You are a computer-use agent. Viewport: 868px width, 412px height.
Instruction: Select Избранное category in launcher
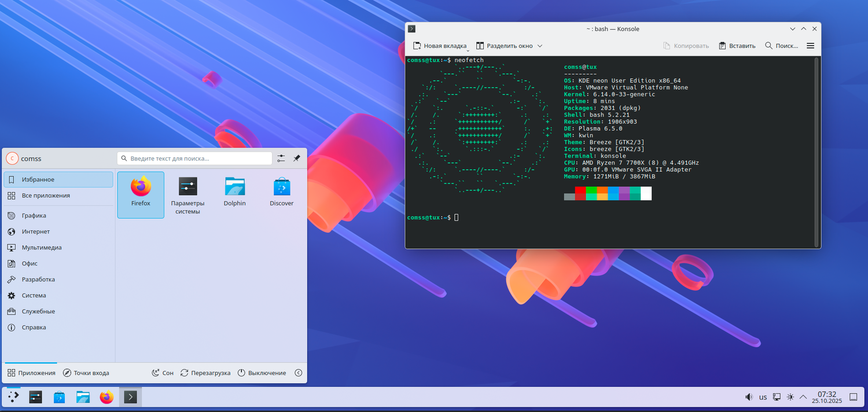[x=58, y=179]
